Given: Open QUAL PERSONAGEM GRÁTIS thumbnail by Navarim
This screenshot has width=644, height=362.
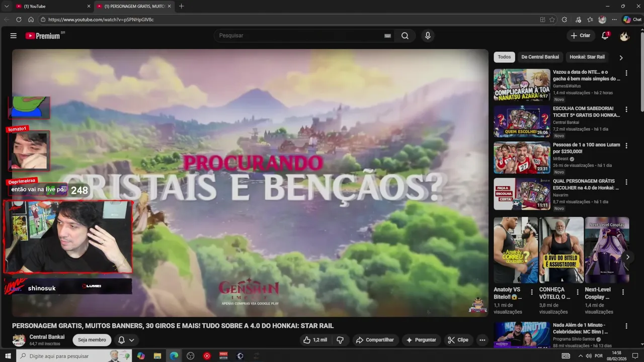Looking at the screenshot, I should (x=522, y=194).
